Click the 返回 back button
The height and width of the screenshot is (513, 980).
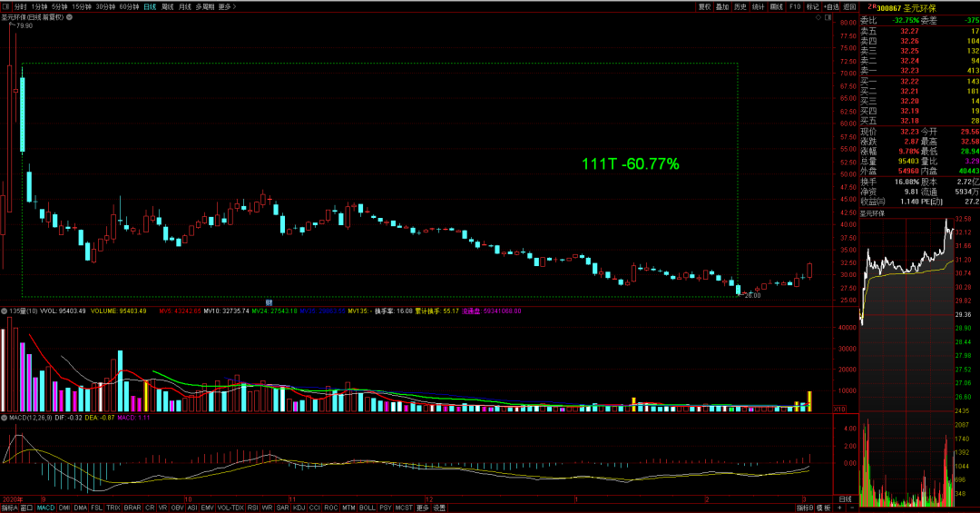(x=849, y=7)
